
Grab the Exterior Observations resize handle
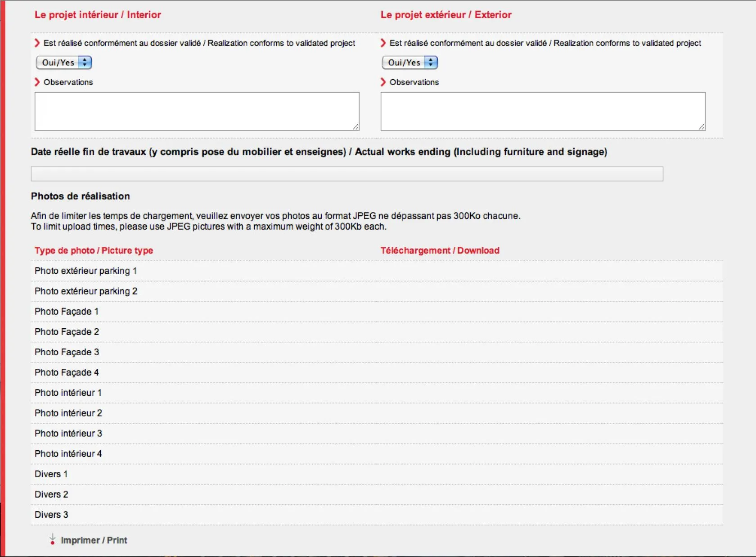[x=702, y=127]
